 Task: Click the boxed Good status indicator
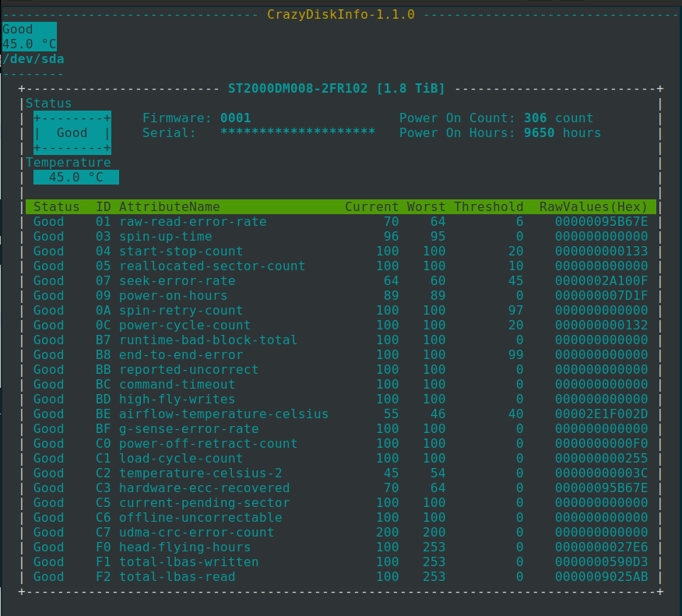point(72,132)
